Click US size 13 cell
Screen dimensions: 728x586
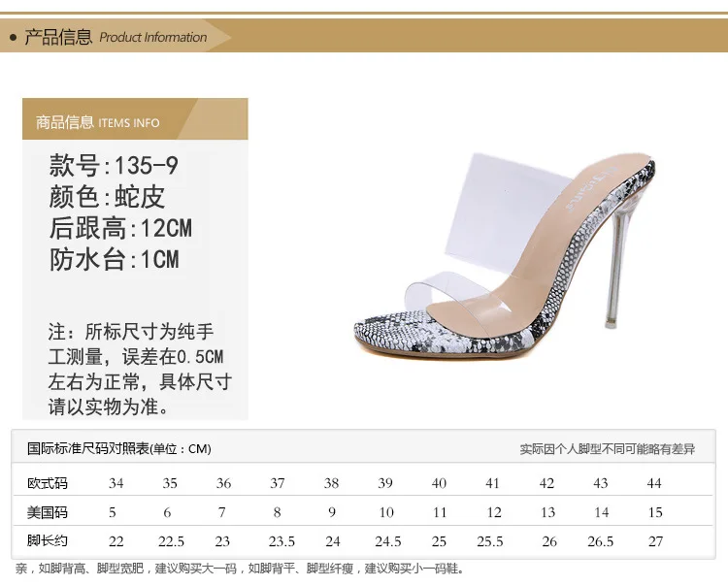tap(547, 512)
